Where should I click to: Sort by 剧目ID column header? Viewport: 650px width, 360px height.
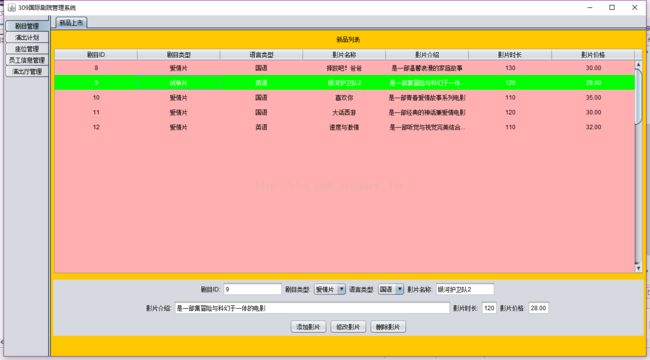(x=96, y=54)
